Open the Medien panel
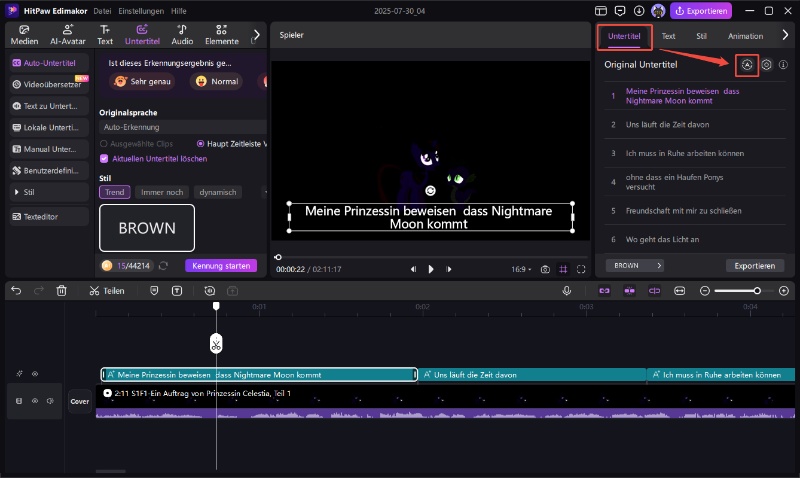This screenshot has width=800, height=478. (24, 35)
